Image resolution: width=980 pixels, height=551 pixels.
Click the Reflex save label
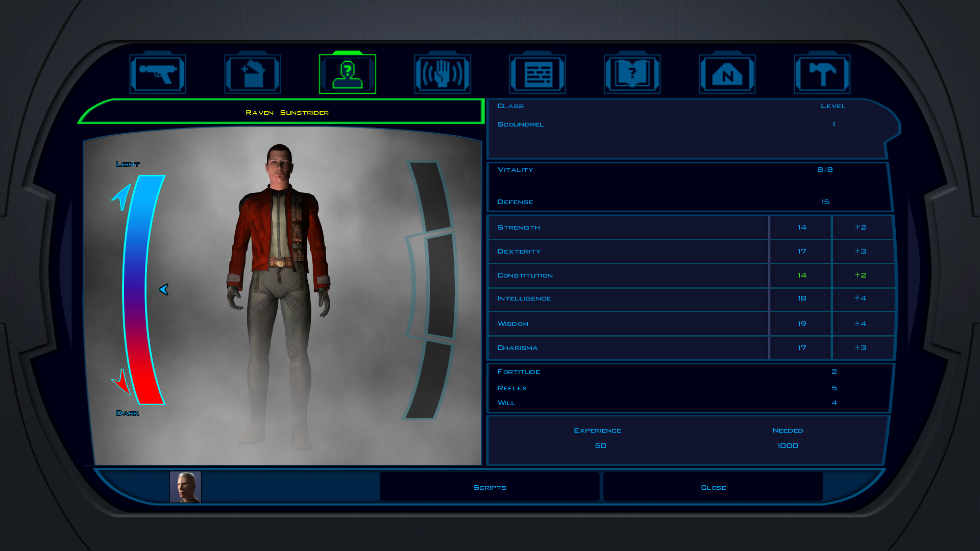point(512,388)
